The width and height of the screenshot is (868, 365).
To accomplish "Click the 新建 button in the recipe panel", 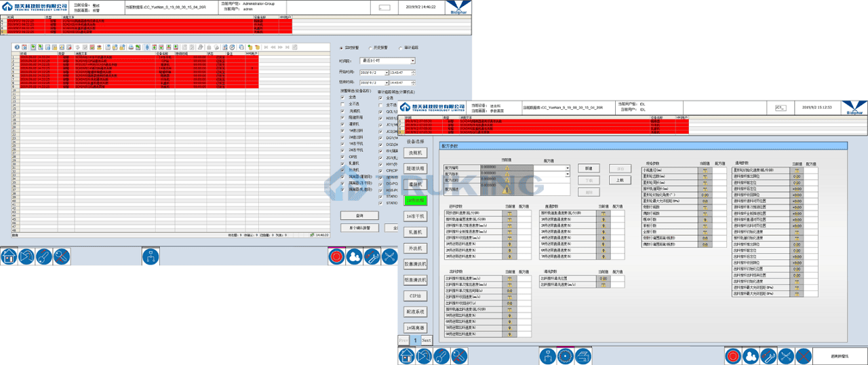I will [589, 168].
